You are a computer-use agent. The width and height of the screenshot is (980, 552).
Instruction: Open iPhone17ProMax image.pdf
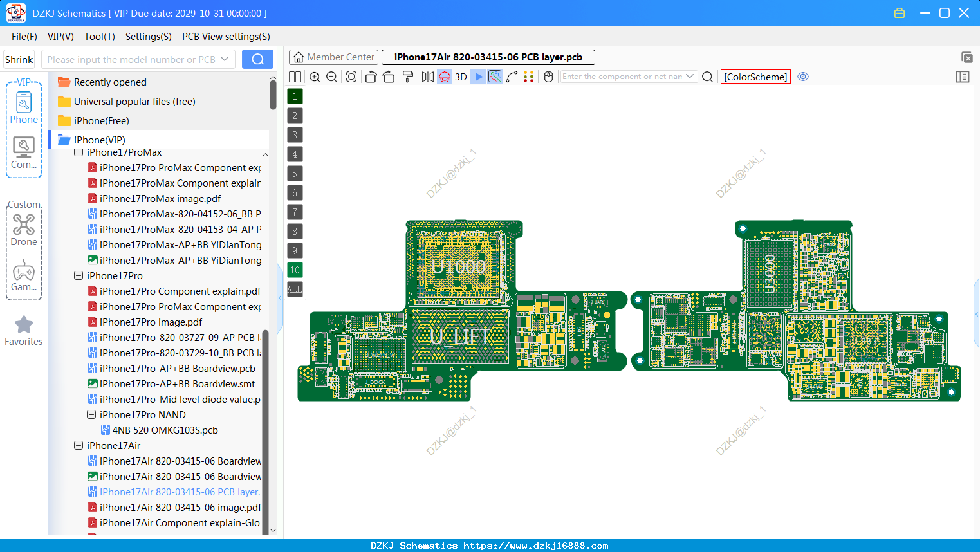160,199
